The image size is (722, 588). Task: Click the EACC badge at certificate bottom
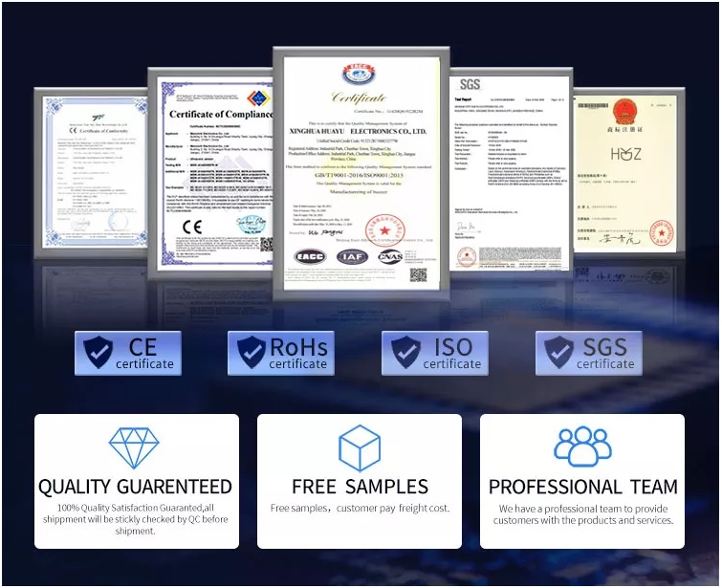tap(310, 256)
